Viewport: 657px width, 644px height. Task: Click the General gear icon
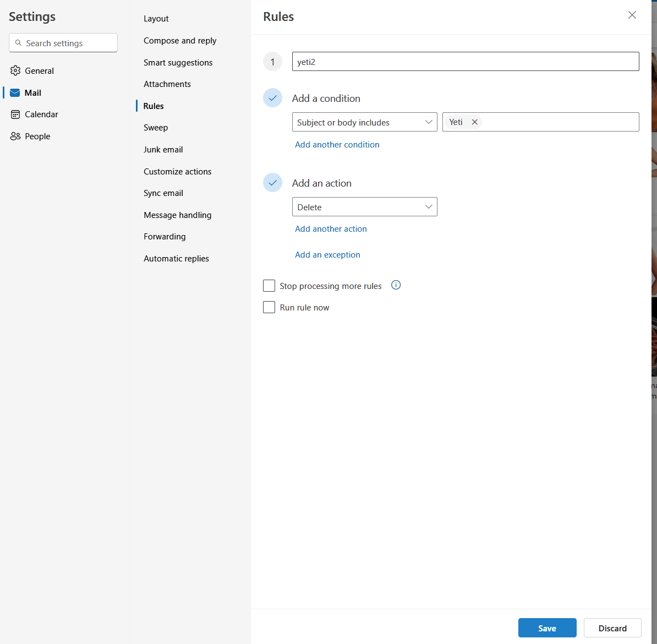point(15,70)
